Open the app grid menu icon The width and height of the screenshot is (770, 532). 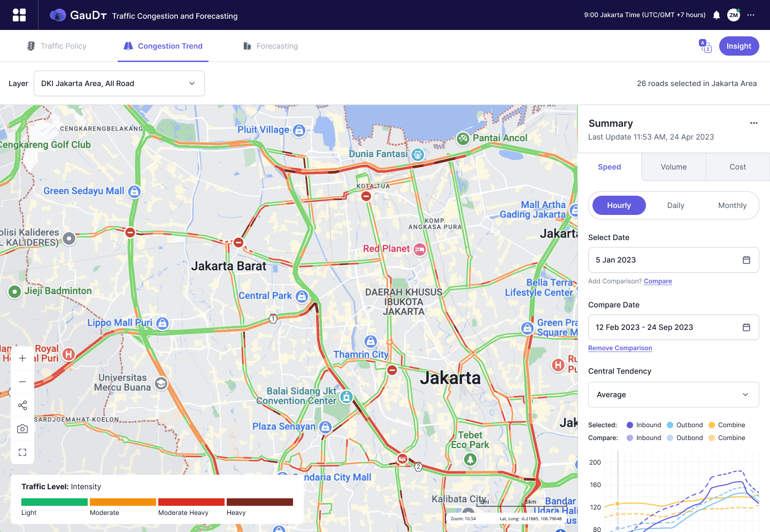tap(19, 15)
